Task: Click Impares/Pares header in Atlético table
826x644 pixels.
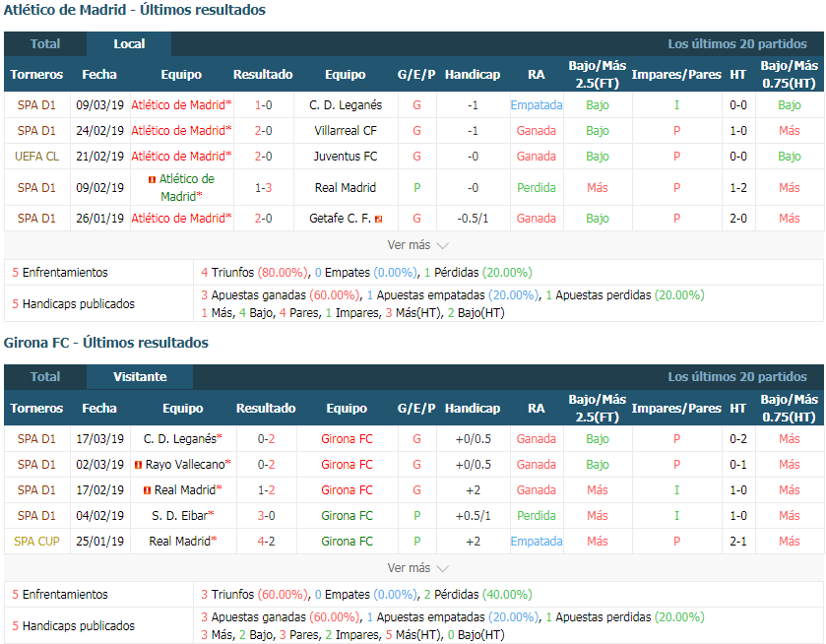Action: coord(676,74)
